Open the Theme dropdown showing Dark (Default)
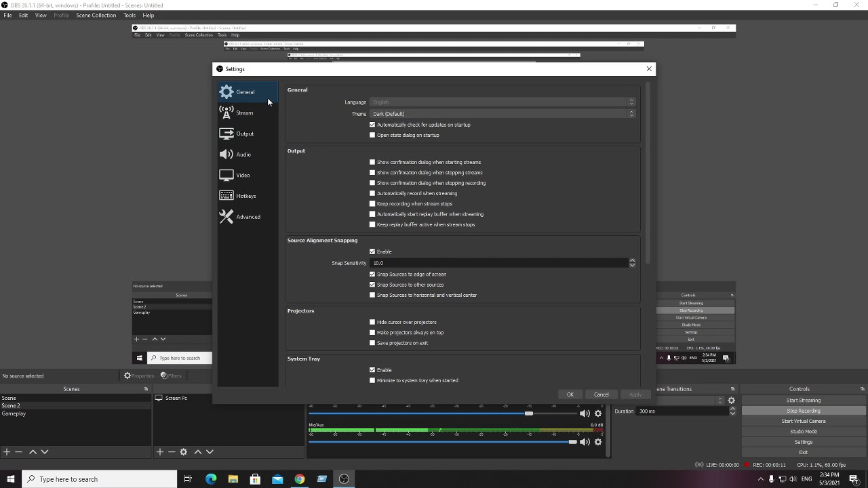868x488 pixels. coord(502,114)
